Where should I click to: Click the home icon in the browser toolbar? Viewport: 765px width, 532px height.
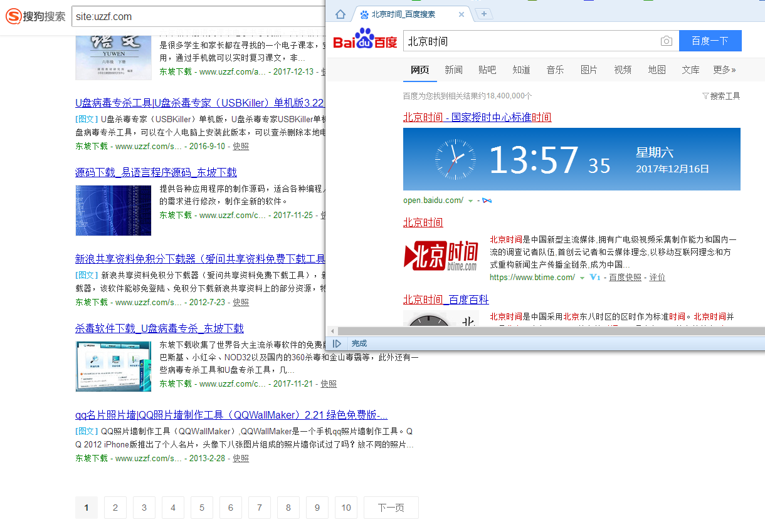[x=339, y=14]
